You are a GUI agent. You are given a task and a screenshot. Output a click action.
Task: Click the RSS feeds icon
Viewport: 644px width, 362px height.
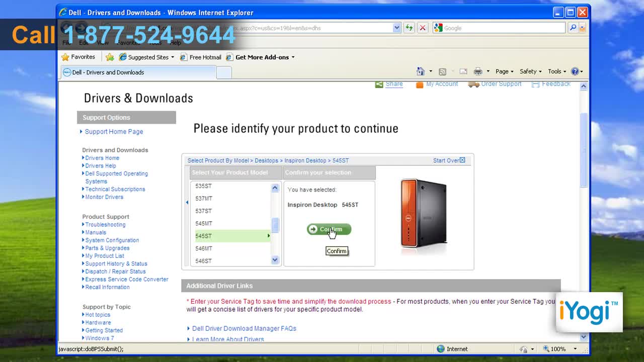[x=442, y=71]
